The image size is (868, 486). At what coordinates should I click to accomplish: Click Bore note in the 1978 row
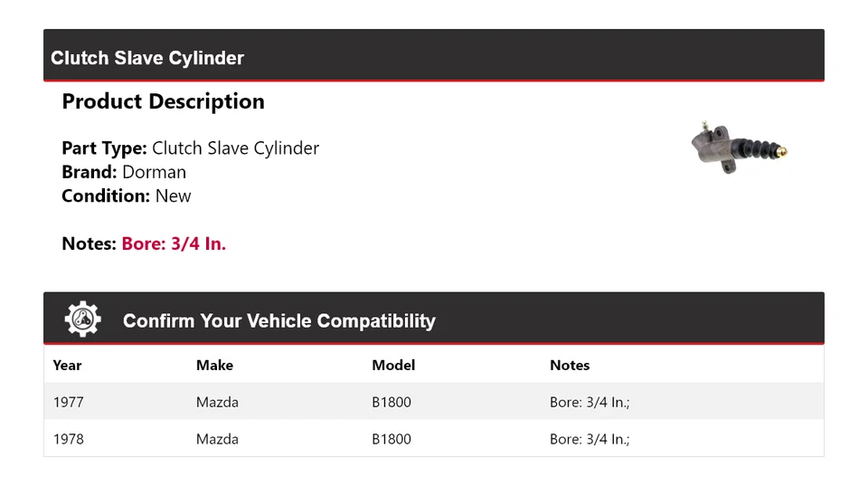(589, 439)
